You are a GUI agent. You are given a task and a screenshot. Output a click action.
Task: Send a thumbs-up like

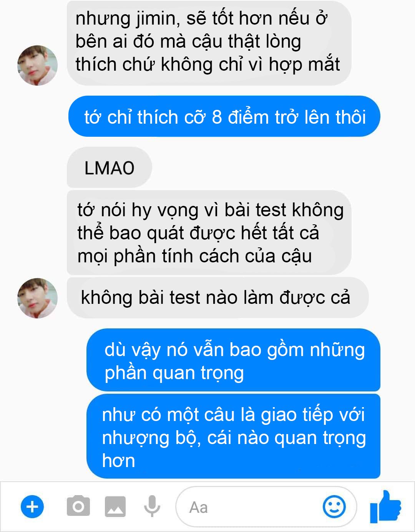pos(385,507)
